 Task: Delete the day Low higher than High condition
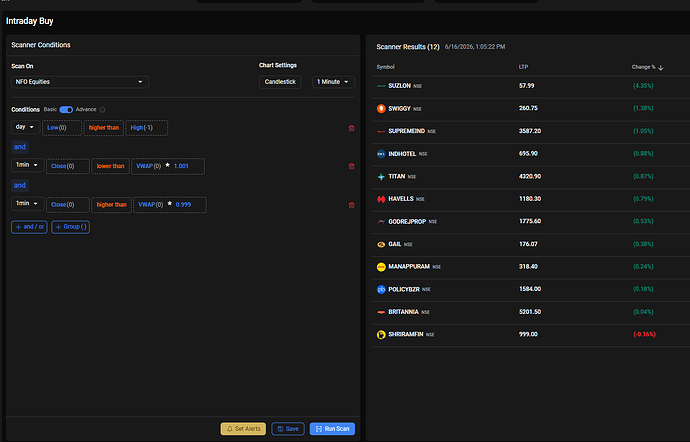point(351,128)
